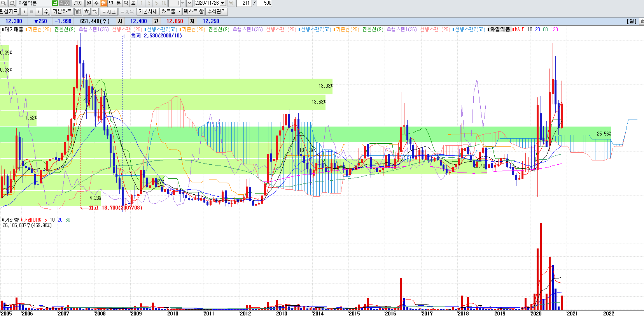Click interval preset 10
This screenshot has height=317, width=644.
[x=164, y=3]
